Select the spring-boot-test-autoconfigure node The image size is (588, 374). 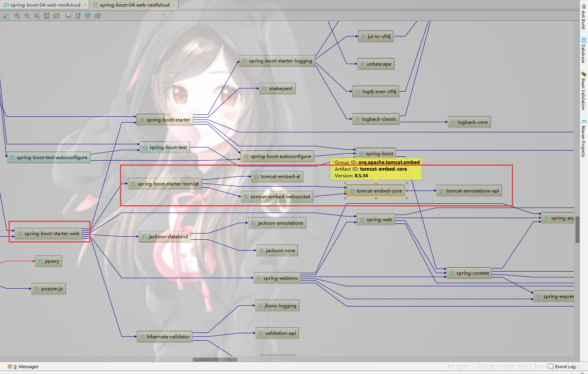pyautogui.click(x=49, y=158)
